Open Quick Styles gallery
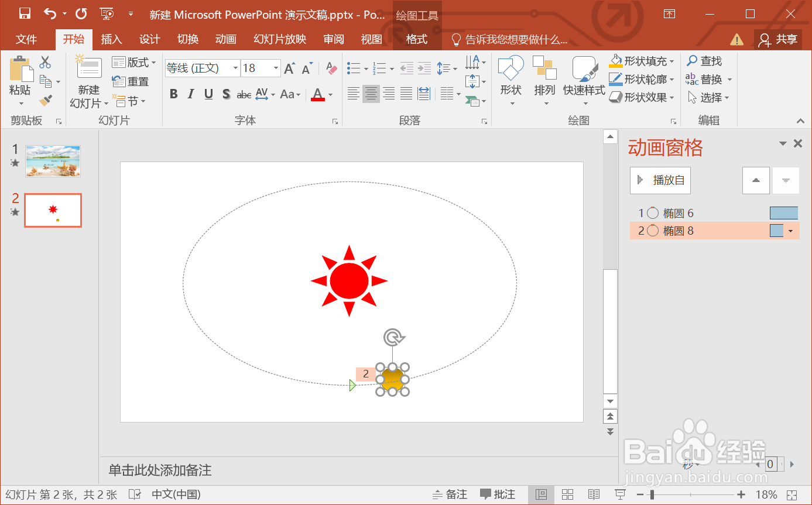The height and width of the screenshot is (505, 812). (584, 68)
